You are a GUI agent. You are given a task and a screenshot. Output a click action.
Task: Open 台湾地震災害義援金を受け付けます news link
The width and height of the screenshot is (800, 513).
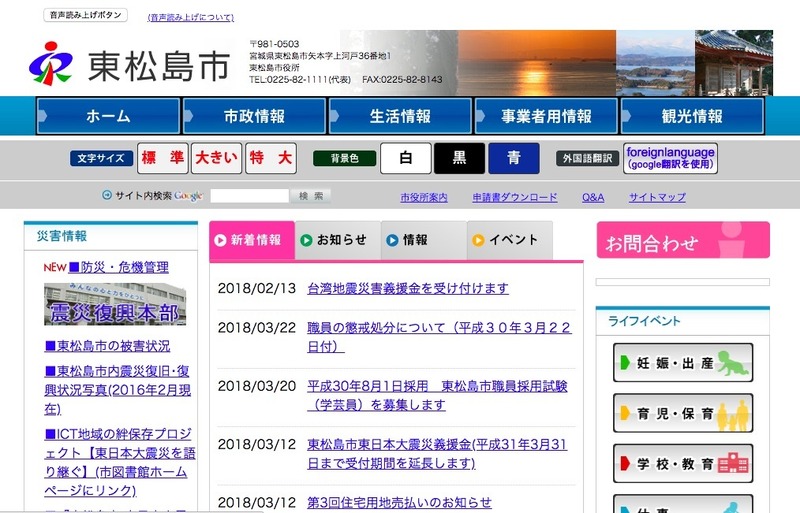coord(407,288)
